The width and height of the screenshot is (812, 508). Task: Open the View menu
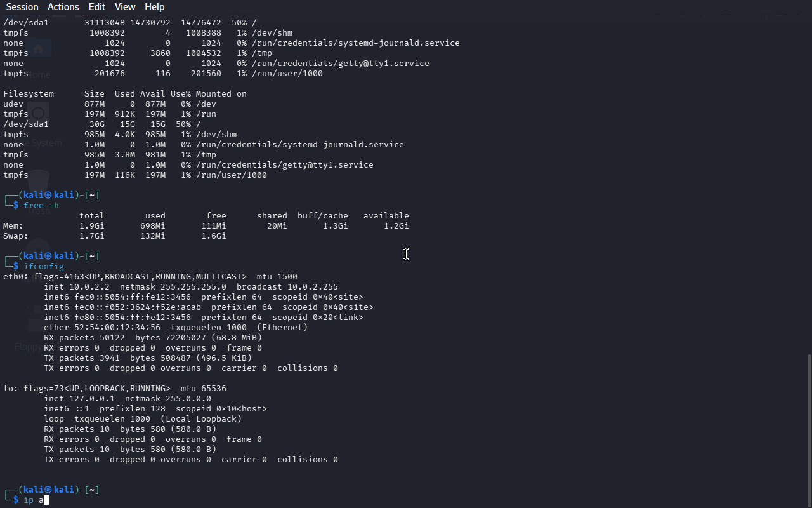click(125, 7)
